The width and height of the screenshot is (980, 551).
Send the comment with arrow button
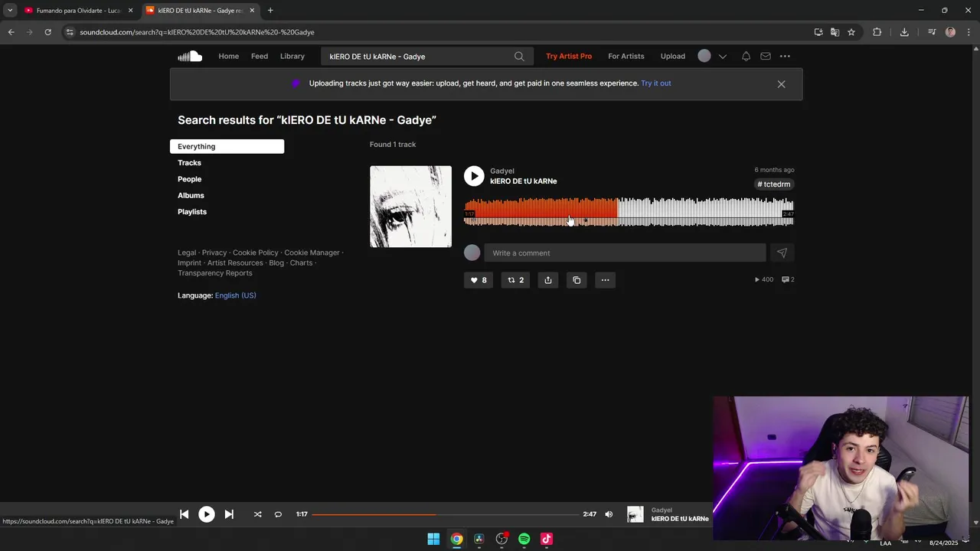(x=782, y=253)
